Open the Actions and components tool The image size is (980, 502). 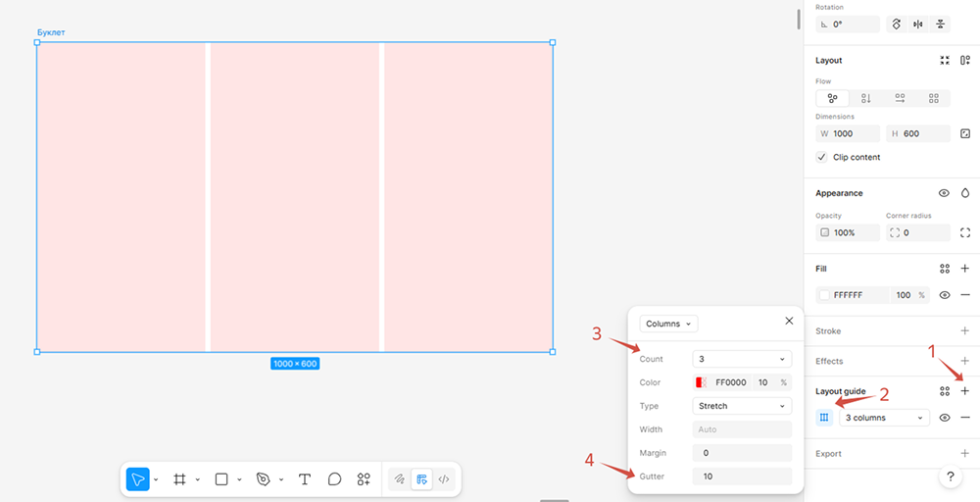(x=364, y=479)
